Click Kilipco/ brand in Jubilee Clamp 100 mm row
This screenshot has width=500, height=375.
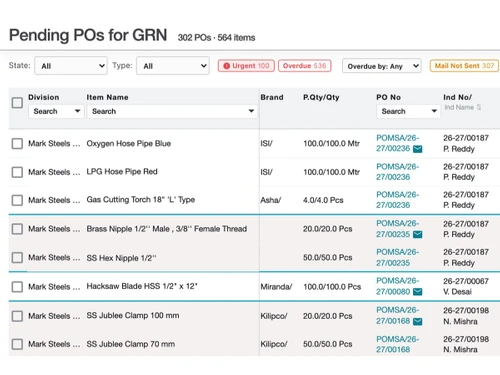(274, 316)
